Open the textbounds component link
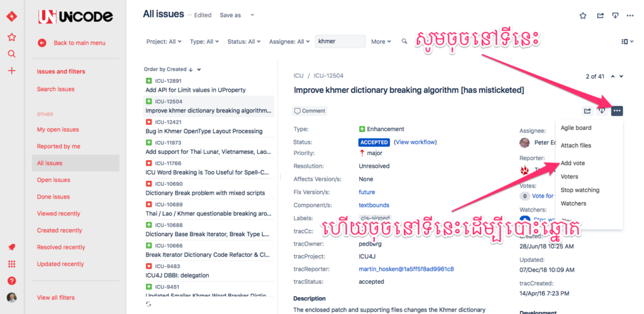644x314 pixels. click(x=374, y=205)
